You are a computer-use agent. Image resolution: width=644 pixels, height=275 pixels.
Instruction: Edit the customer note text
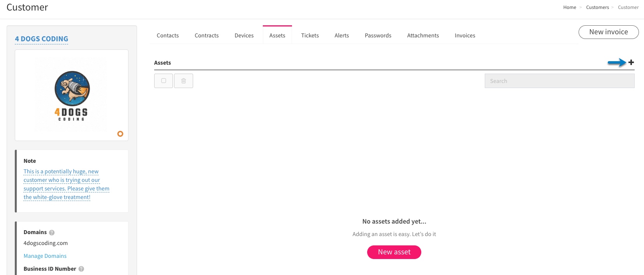click(66, 184)
